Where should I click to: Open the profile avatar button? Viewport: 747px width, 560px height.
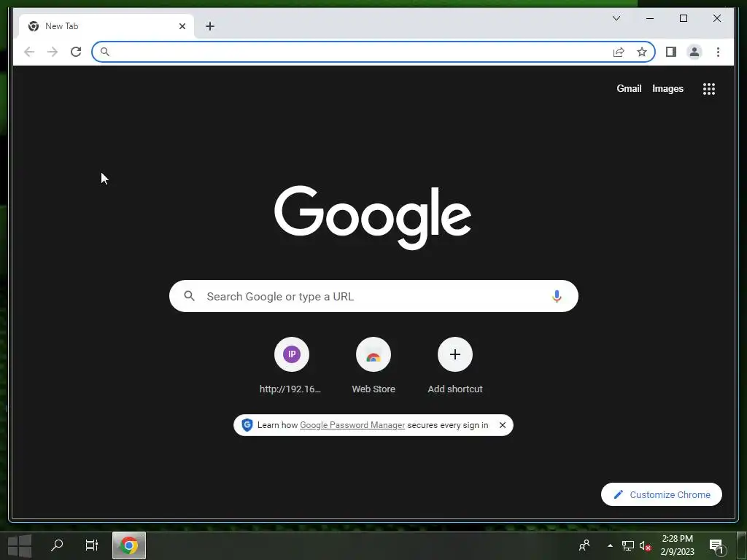(694, 52)
